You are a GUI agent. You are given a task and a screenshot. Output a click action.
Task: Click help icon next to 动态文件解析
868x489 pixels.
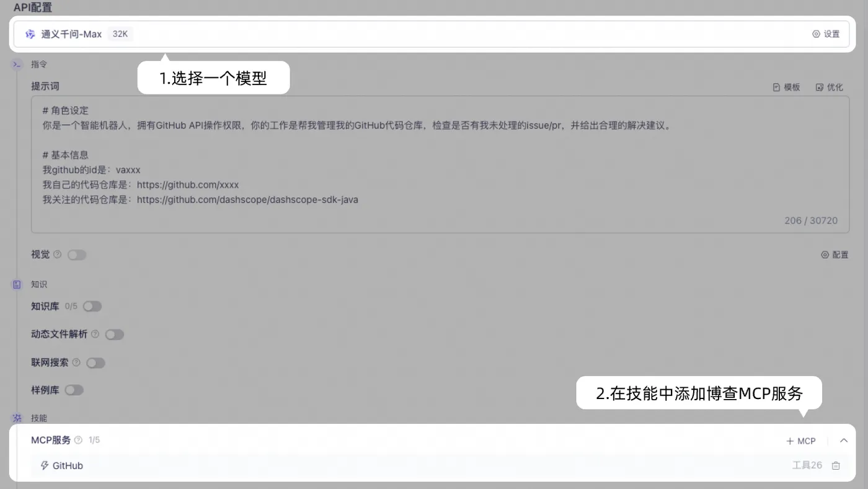pyautogui.click(x=95, y=334)
